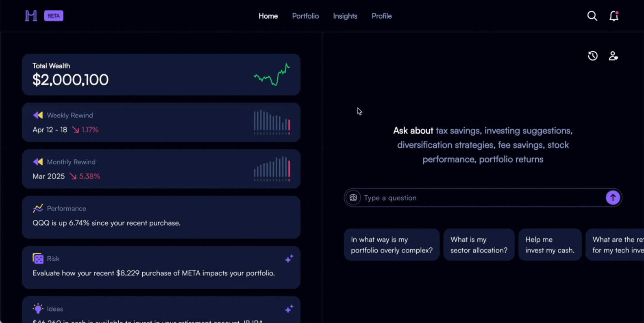
Task: Click the Monthly Rewind icon
Action: (x=38, y=162)
